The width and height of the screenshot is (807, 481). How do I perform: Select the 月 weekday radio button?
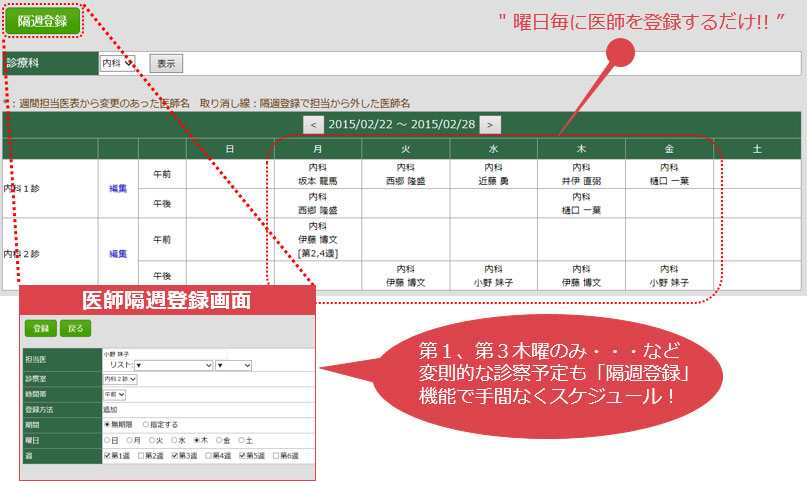127,439
